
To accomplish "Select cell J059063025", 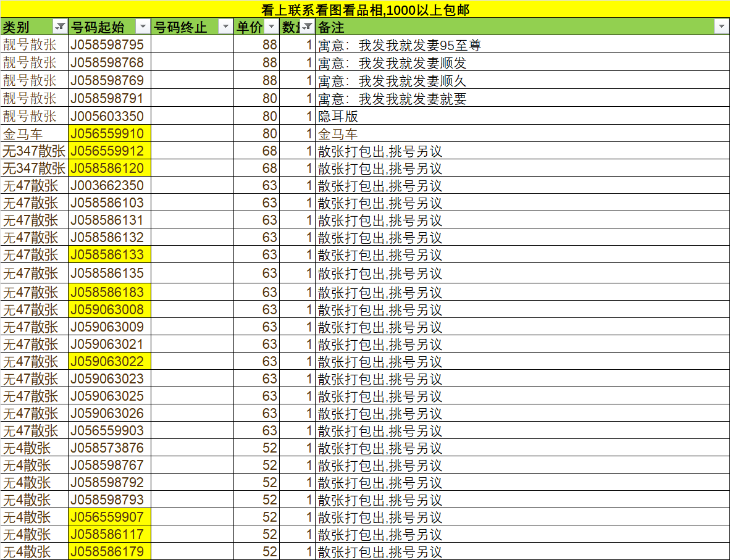I will pyautogui.click(x=110, y=395).
